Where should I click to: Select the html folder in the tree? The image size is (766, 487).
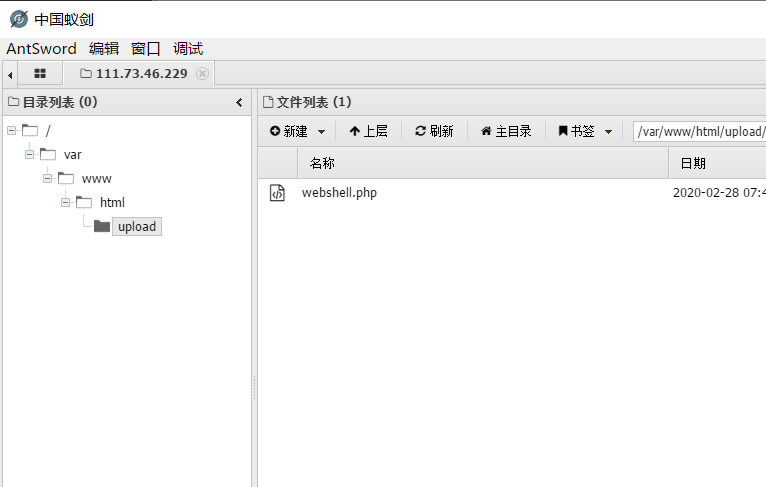(x=112, y=203)
